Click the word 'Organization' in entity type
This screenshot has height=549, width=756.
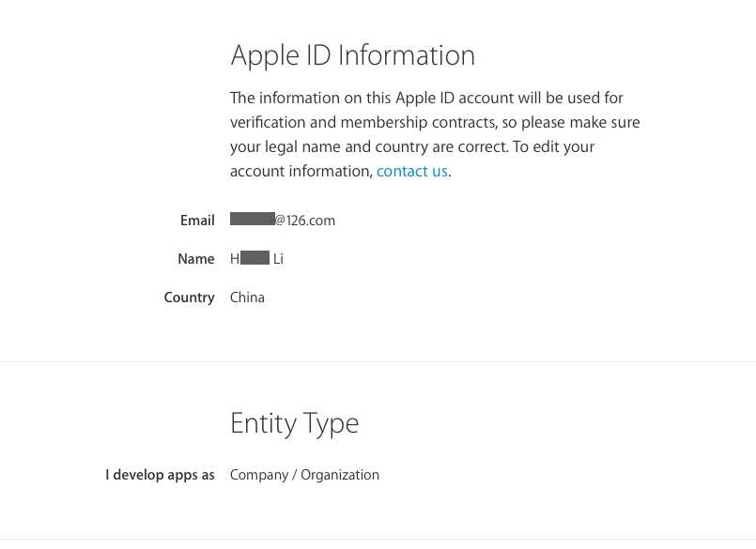(340, 475)
